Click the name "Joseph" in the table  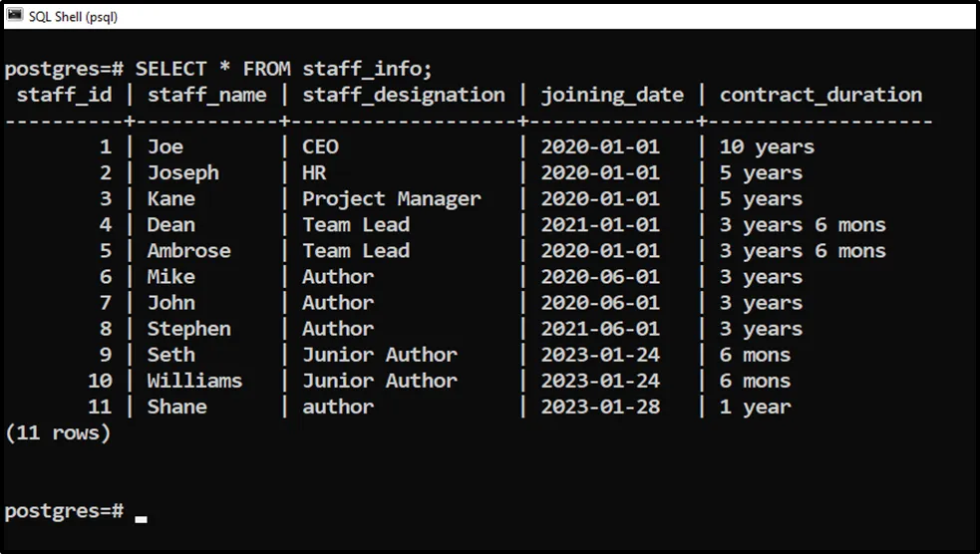click(182, 173)
